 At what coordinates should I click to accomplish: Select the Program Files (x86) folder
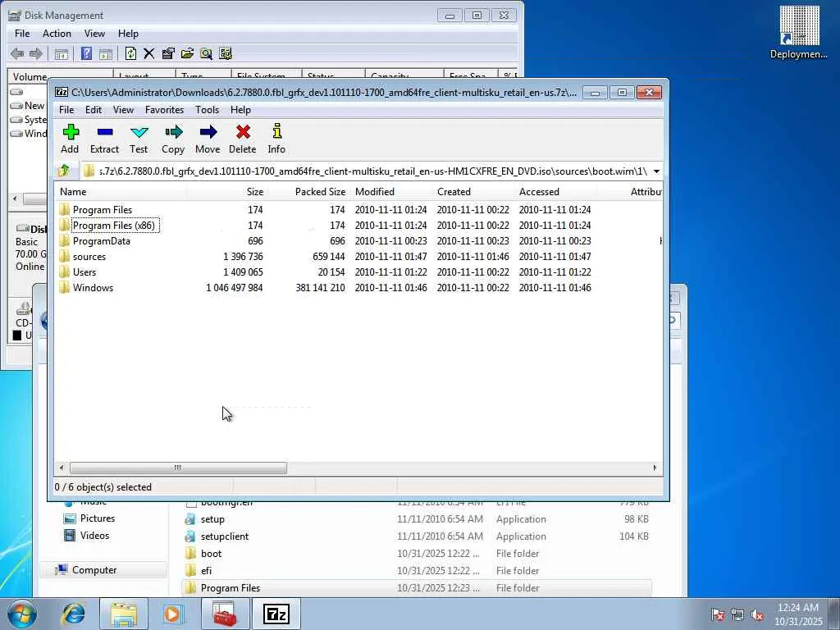tap(114, 225)
